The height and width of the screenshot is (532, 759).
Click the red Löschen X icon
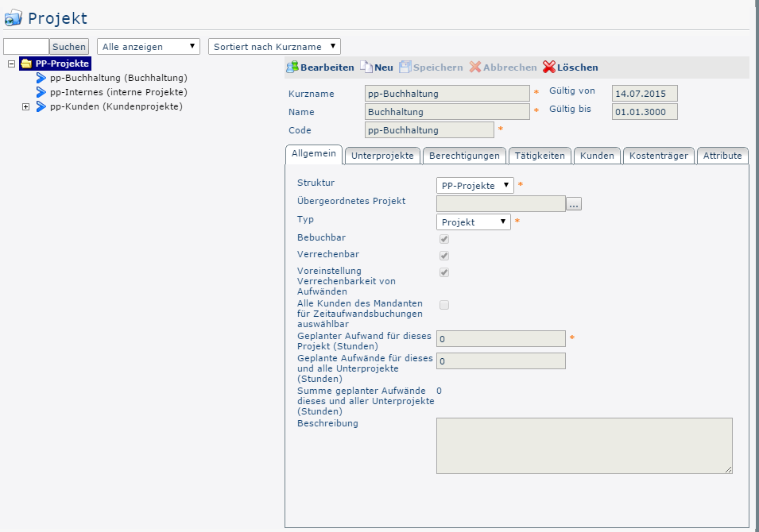[548, 67]
